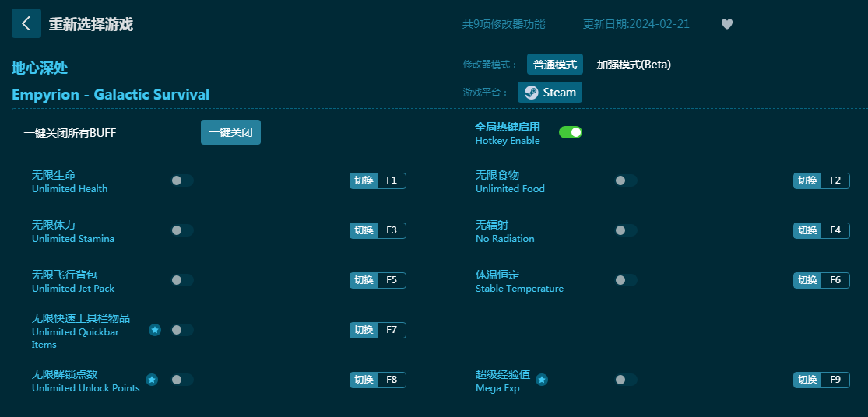Viewport: 868px width, 417px height.
Task: Click star badge next to Mega Exp
Action: point(542,380)
